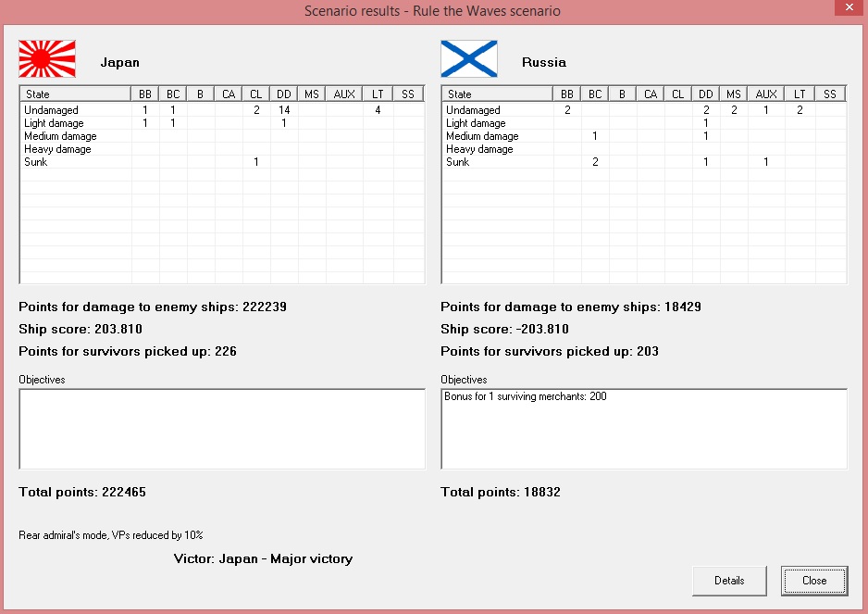Select the BB column header in Japan table
868x614 pixels.
(x=145, y=94)
